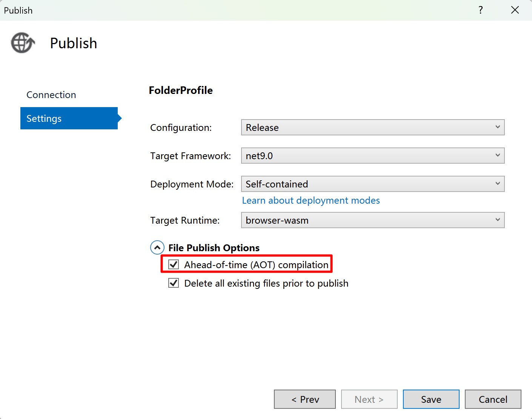Uncheck Ahead-of-time (AOT) compilation checkbox
The image size is (532, 419).
click(x=174, y=265)
